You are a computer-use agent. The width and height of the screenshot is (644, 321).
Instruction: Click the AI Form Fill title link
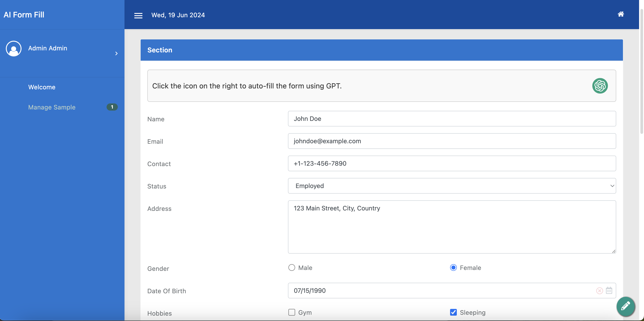(x=24, y=15)
